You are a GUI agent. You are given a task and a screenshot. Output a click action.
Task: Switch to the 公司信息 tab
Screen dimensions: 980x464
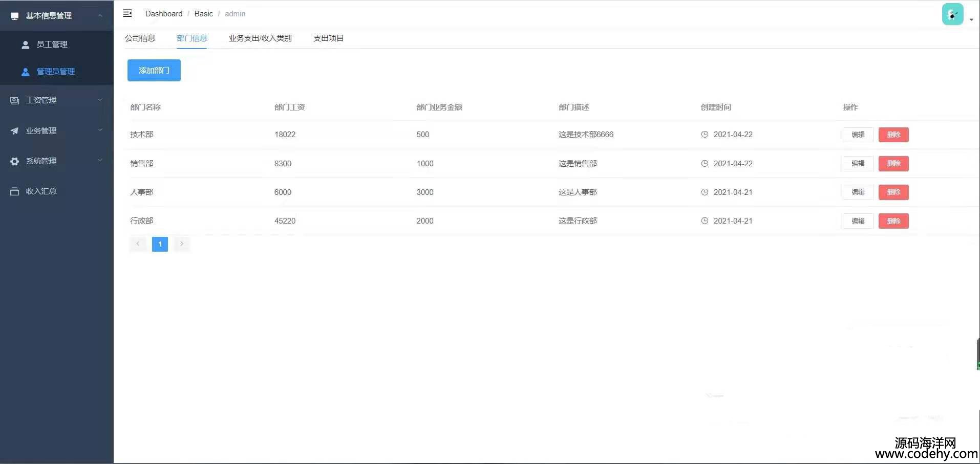[x=140, y=38]
